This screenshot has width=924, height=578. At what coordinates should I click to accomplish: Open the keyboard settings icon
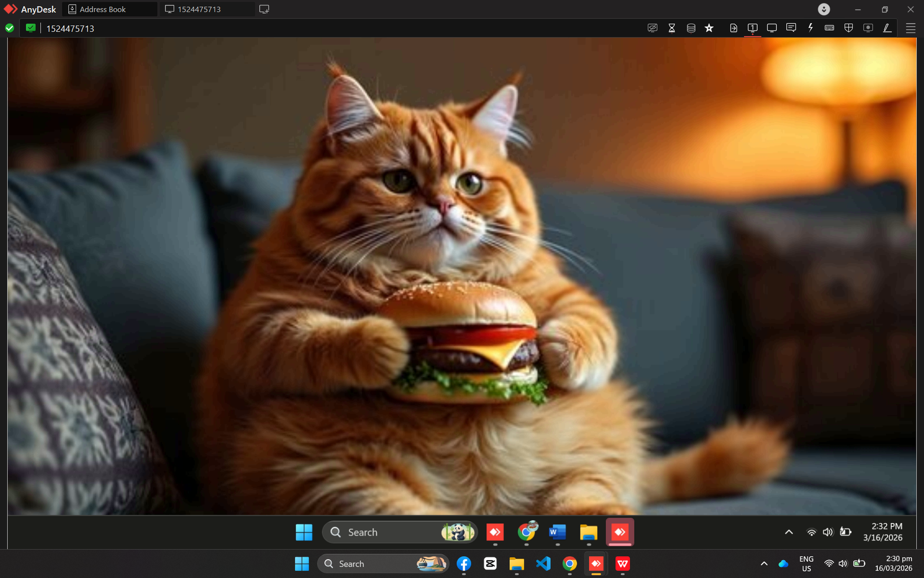click(x=829, y=28)
